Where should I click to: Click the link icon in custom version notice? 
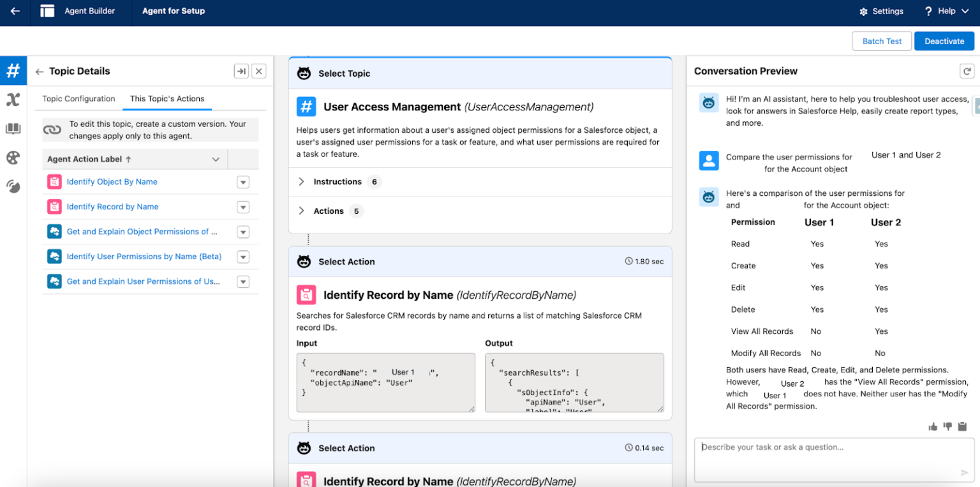[x=52, y=130]
